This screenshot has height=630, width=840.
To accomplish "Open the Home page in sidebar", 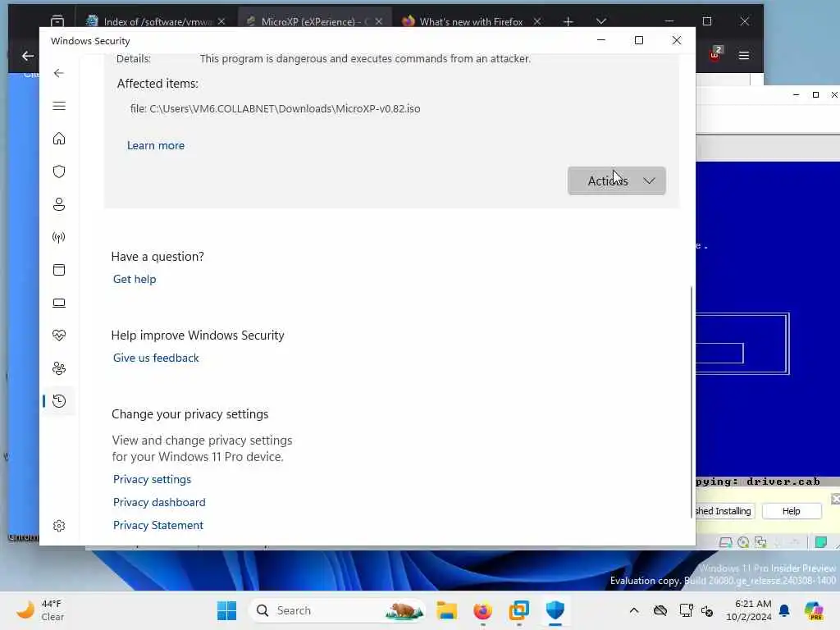I will (x=59, y=139).
